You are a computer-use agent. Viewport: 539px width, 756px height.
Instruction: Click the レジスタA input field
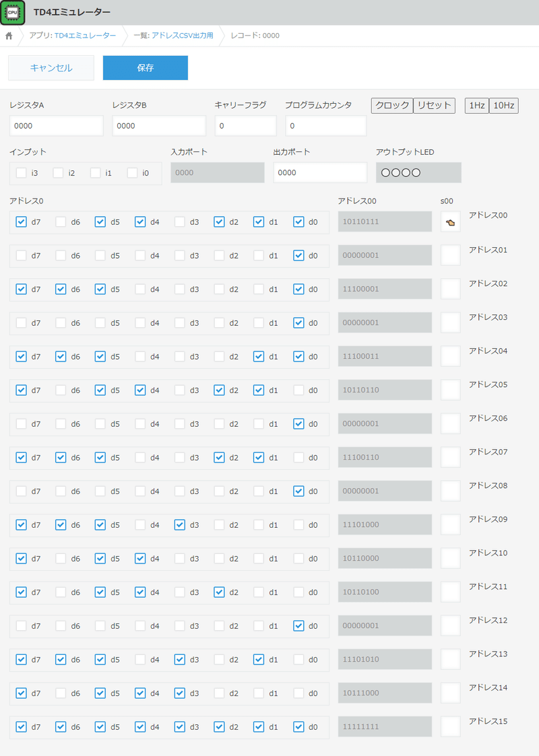(x=56, y=126)
